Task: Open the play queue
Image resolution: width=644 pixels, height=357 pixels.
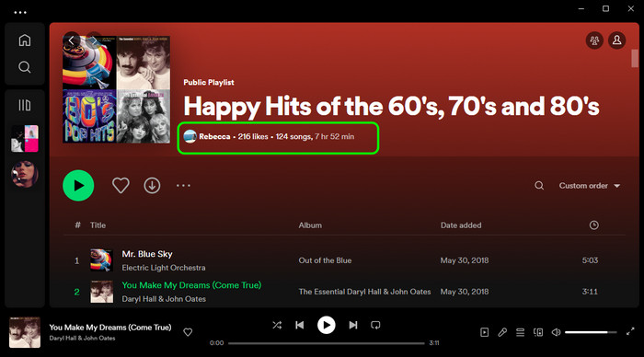Action: 520,332
